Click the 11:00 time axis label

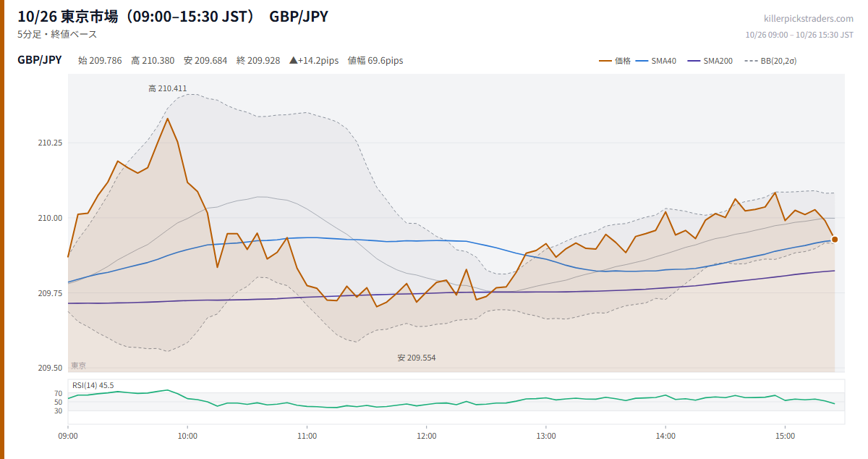(307, 436)
